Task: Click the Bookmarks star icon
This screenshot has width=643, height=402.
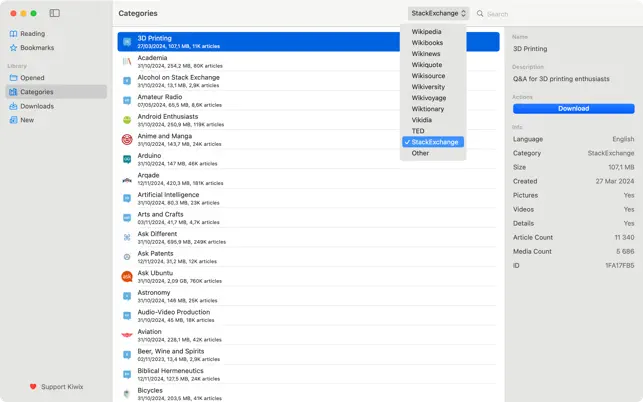Action: (14, 48)
